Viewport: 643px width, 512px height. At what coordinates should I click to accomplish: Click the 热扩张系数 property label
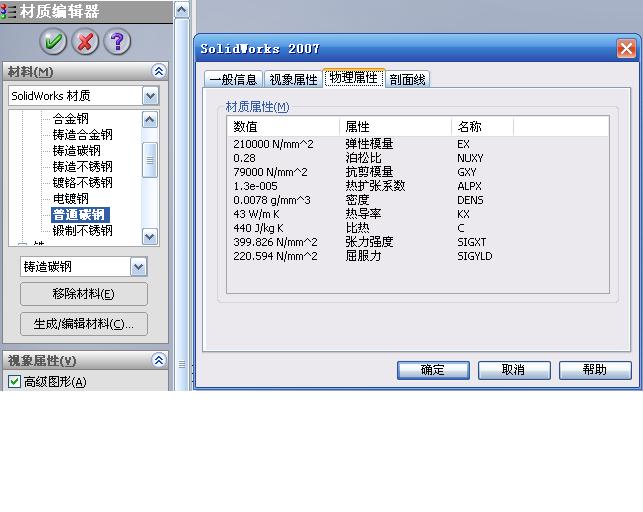point(375,186)
